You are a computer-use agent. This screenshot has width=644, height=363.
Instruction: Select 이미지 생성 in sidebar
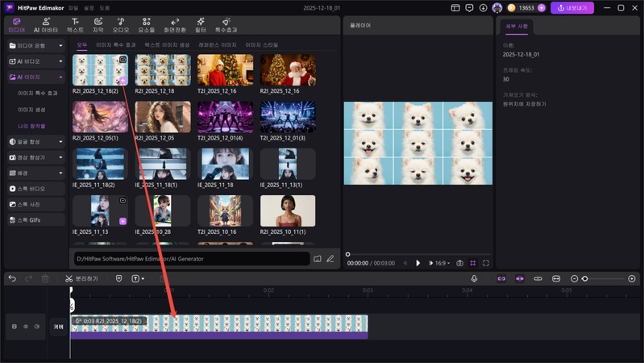(31, 110)
